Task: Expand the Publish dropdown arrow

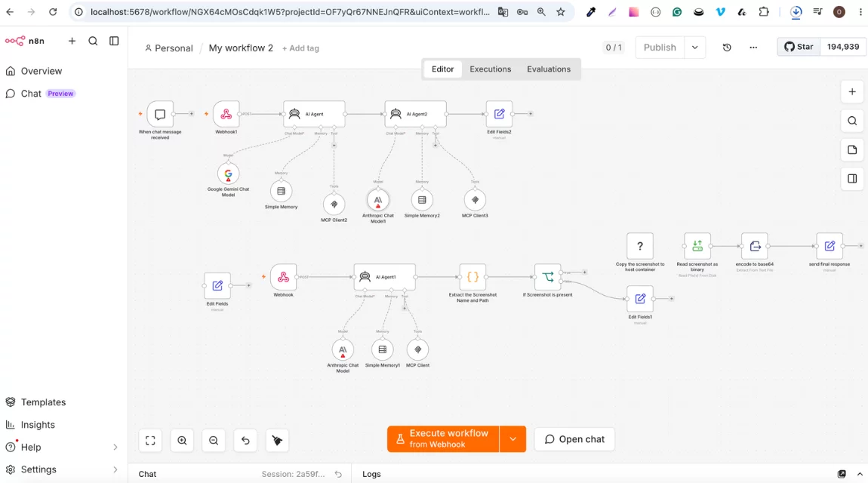Action: tap(694, 48)
